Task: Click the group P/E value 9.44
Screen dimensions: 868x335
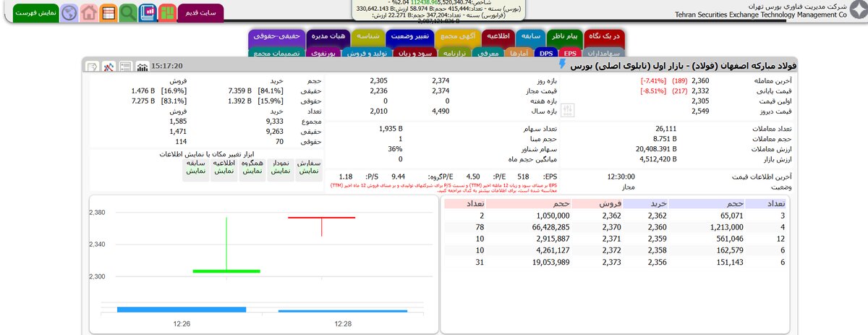Action: pyautogui.click(x=398, y=176)
